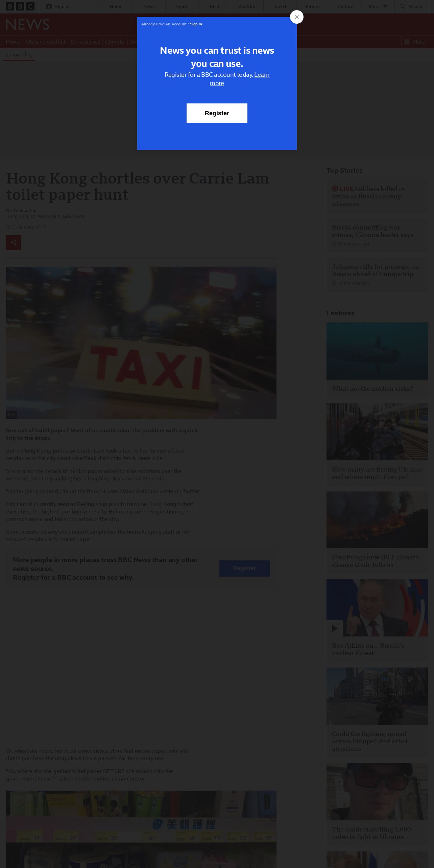Click the Features heading

pyautogui.click(x=340, y=313)
